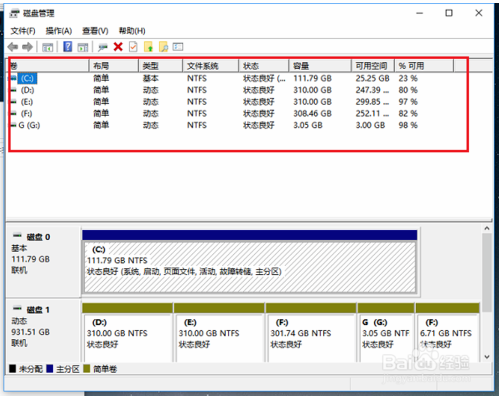
Task: Click the blue 主分区 legend swatch
Action: (50, 369)
